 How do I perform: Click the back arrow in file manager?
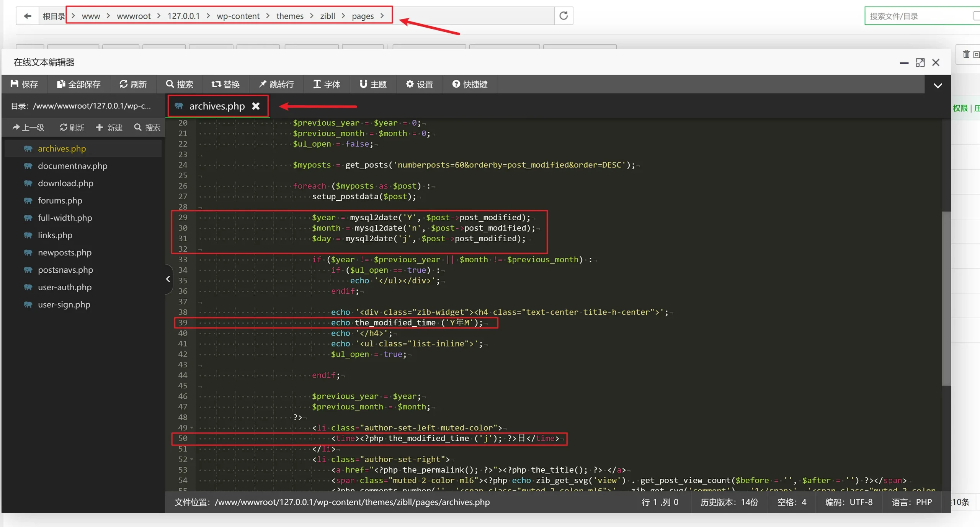[27, 16]
